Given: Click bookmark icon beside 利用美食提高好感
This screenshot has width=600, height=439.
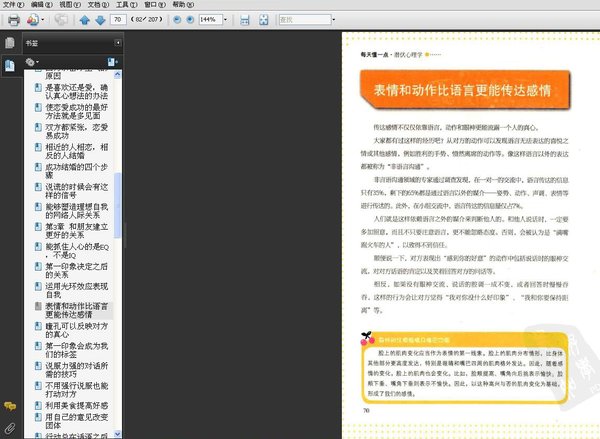Looking at the screenshot, I should tap(38, 405).
